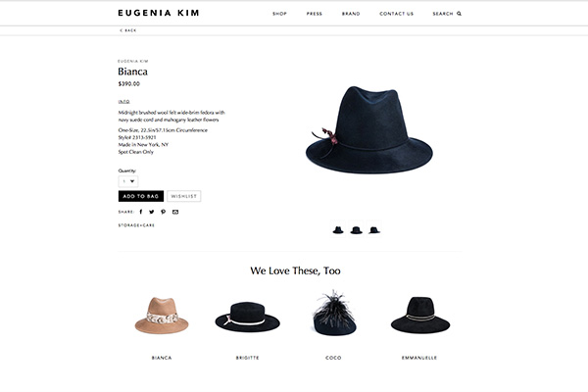588x392 pixels.
Task: Open the Quantity dropdown
Action: [x=128, y=181]
